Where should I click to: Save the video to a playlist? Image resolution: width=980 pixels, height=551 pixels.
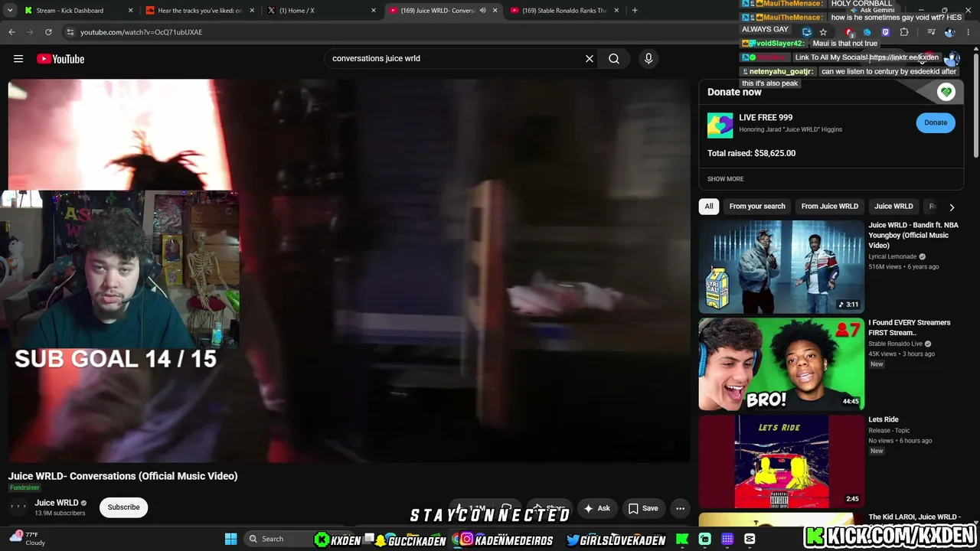click(x=643, y=508)
